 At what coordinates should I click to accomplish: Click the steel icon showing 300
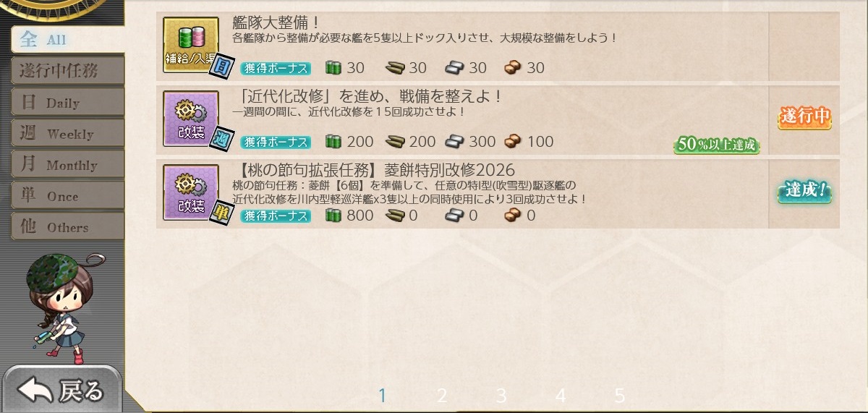pyautogui.click(x=455, y=142)
